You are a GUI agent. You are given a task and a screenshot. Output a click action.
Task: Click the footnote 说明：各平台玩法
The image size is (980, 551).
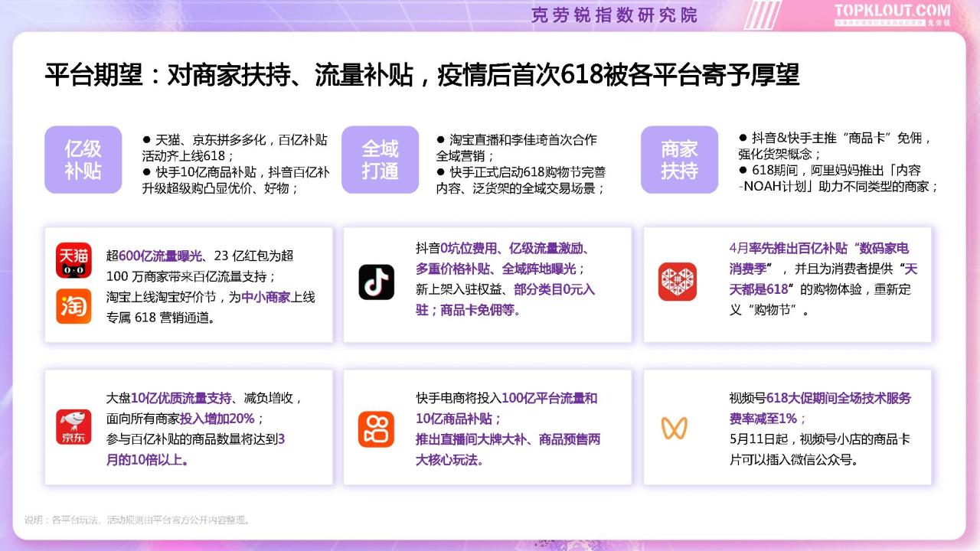tap(138, 520)
